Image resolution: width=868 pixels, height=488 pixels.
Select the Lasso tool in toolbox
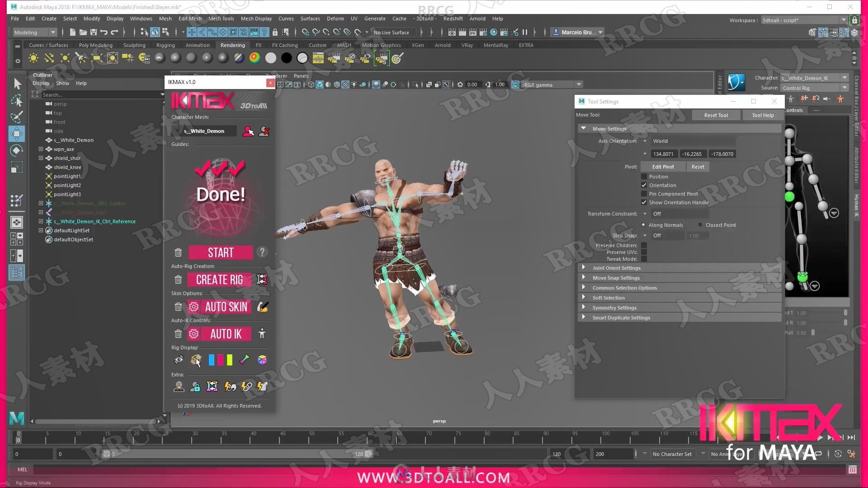click(x=17, y=100)
